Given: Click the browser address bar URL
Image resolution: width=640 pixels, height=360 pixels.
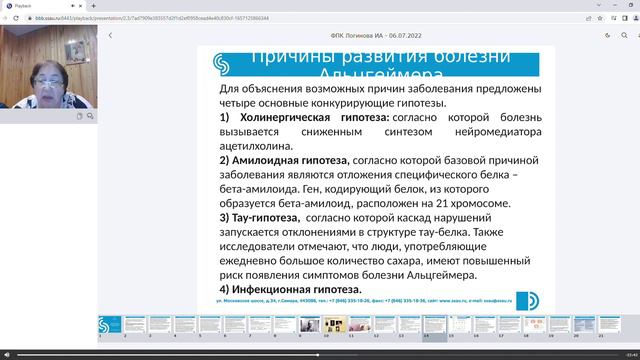Looking at the screenshot, I should point(152,18).
